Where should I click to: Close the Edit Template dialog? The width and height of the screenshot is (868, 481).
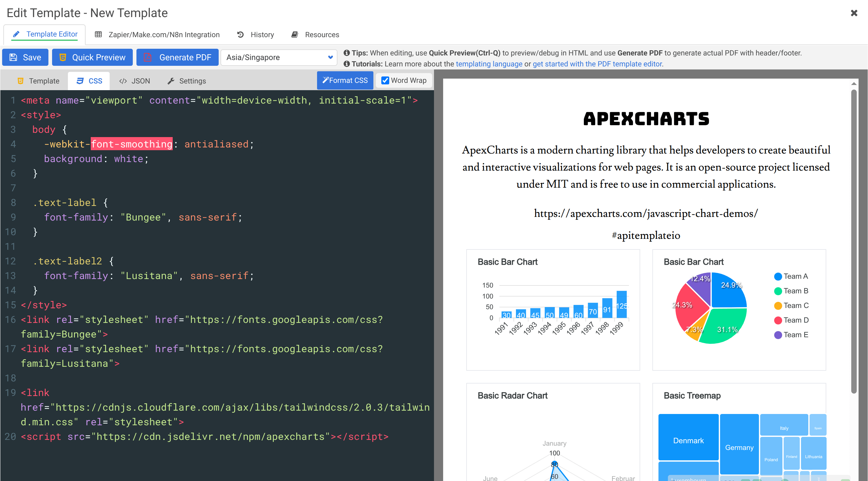pos(855,13)
